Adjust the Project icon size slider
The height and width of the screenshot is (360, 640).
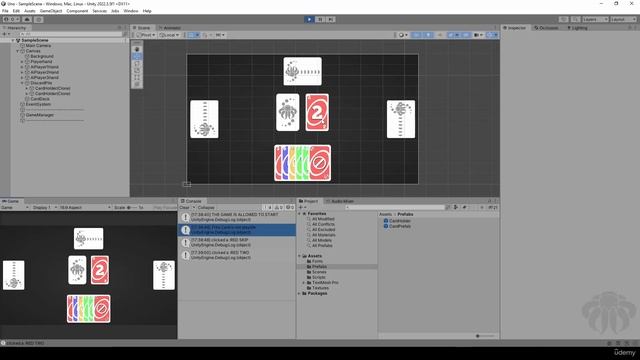[485, 336]
